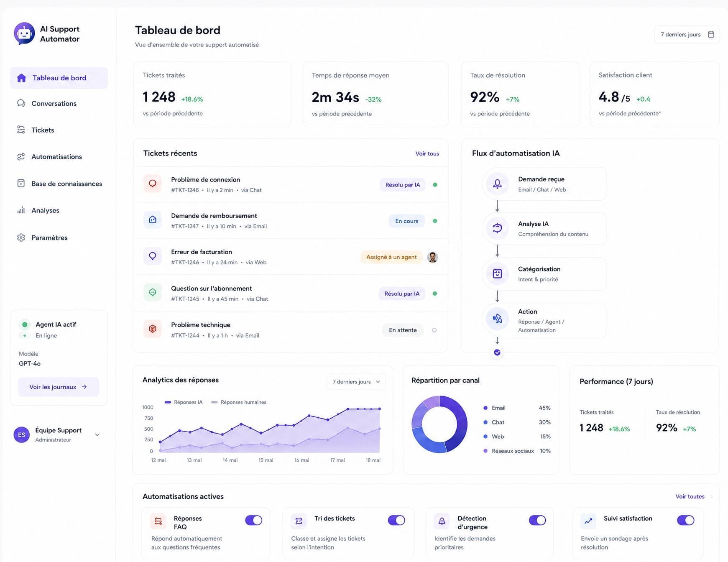Viewport: 728px width, 562px height.
Task: Click the 18 mai axis label
Action: (x=373, y=460)
